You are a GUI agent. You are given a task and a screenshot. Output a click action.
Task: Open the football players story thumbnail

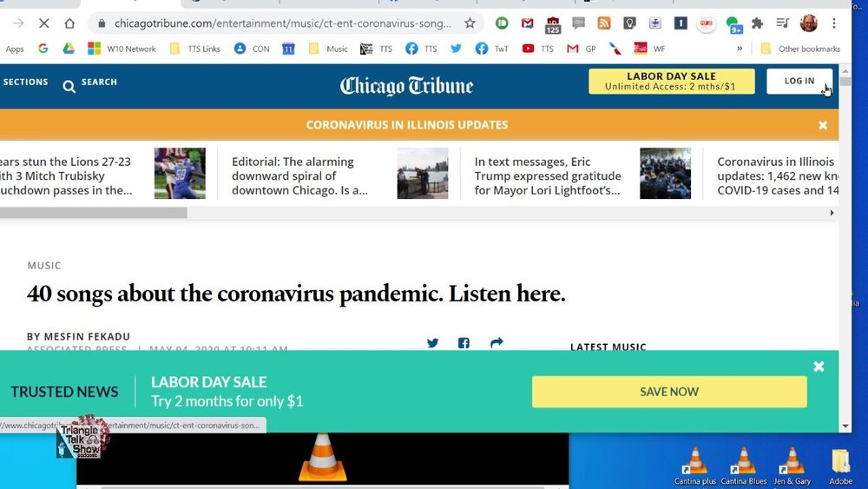pyautogui.click(x=180, y=174)
